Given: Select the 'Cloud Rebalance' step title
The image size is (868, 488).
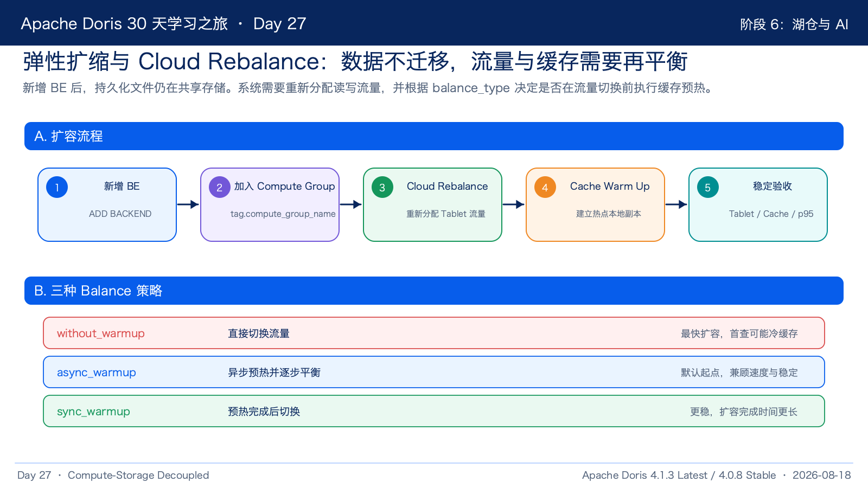Looking at the screenshot, I should click(448, 186).
